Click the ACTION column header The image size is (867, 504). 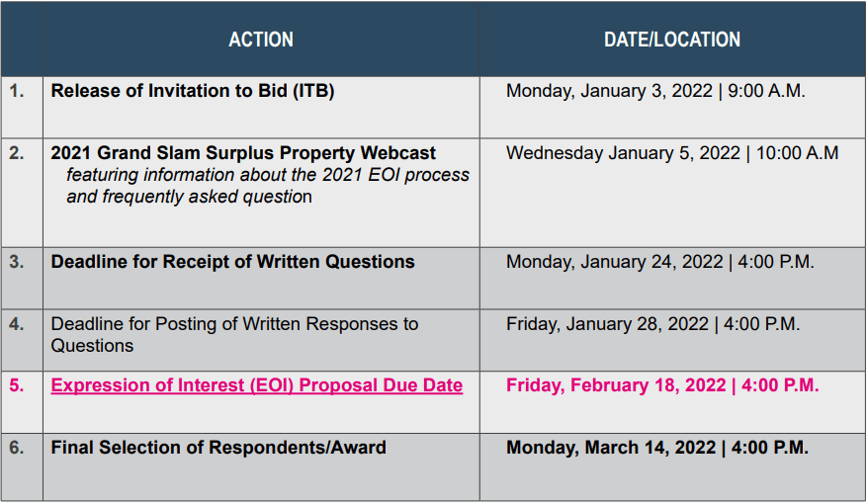pos(261,40)
